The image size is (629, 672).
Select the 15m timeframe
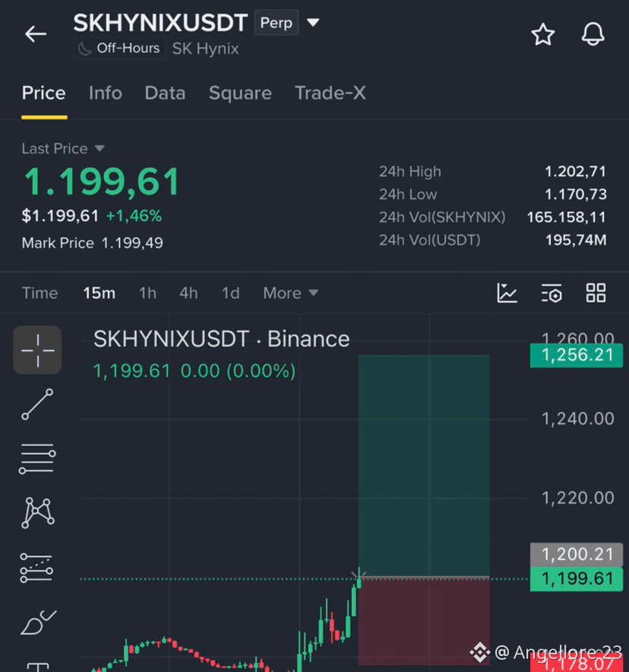(x=99, y=293)
